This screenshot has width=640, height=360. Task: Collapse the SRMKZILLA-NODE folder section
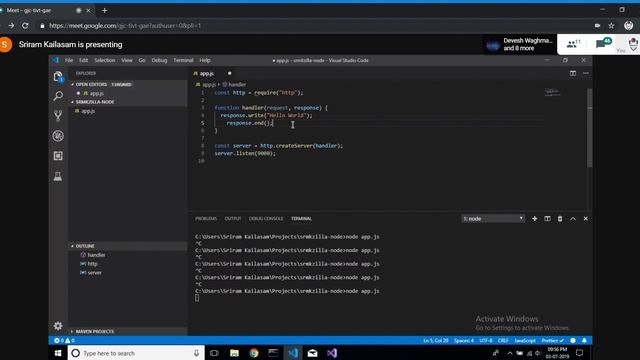(95, 102)
